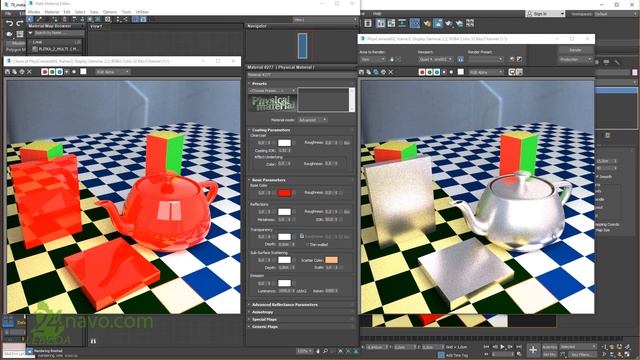The image size is (640, 360).
Task: Click Set Key button
Action: [549, 354]
